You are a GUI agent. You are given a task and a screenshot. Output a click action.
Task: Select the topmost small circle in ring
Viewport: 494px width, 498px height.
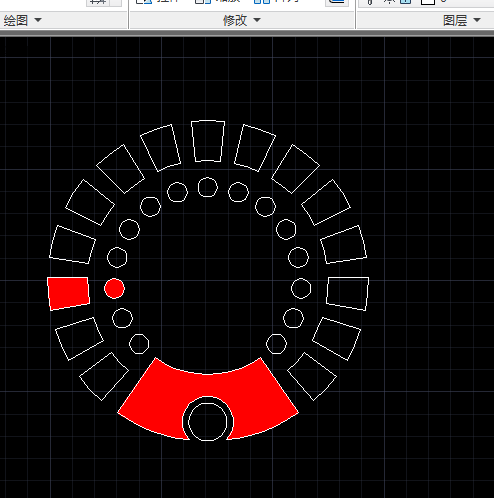pos(208,187)
